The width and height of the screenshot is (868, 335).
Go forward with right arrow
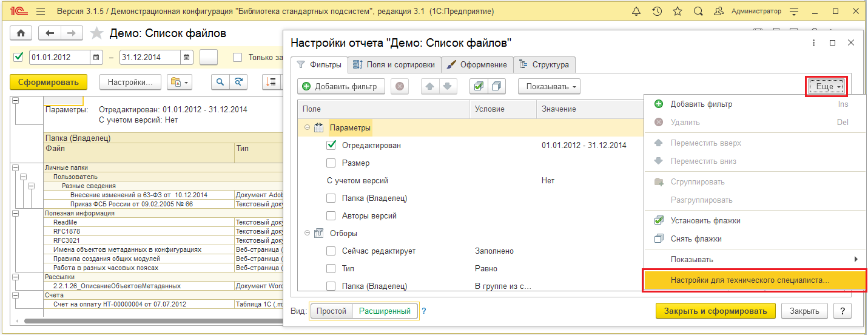click(x=72, y=33)
